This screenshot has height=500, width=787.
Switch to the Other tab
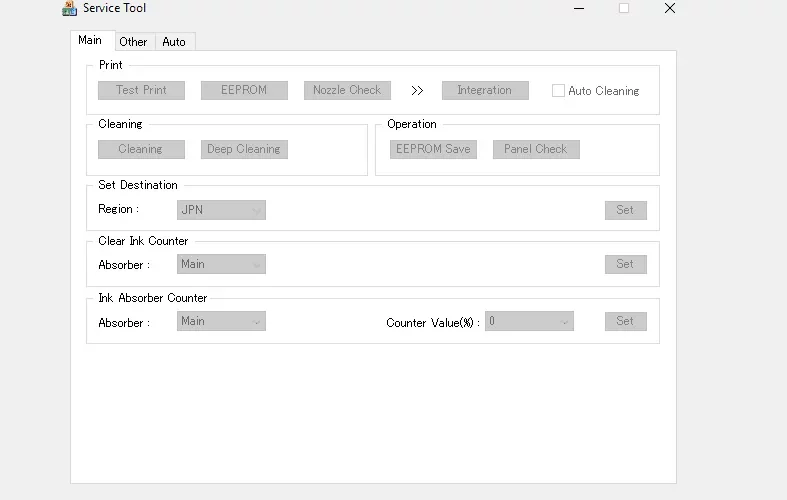coord(134,42)
